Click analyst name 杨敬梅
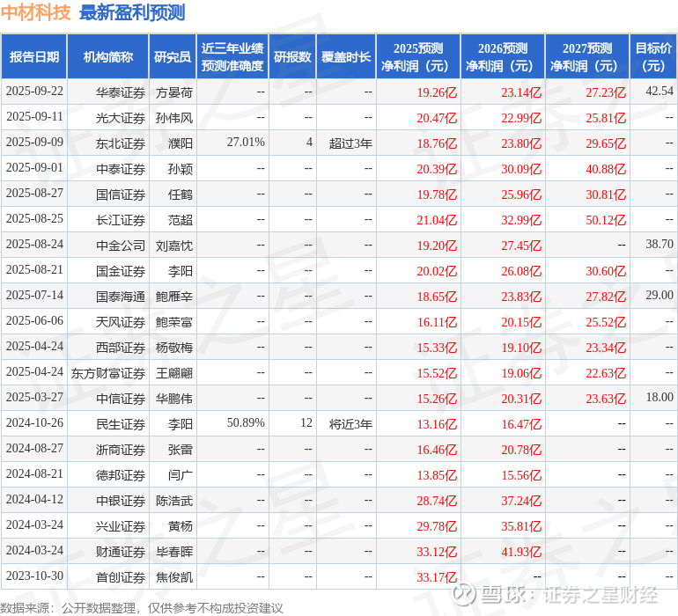Image resolution: width=678 pixels, height=616 pixels. [x=174, y=348]
